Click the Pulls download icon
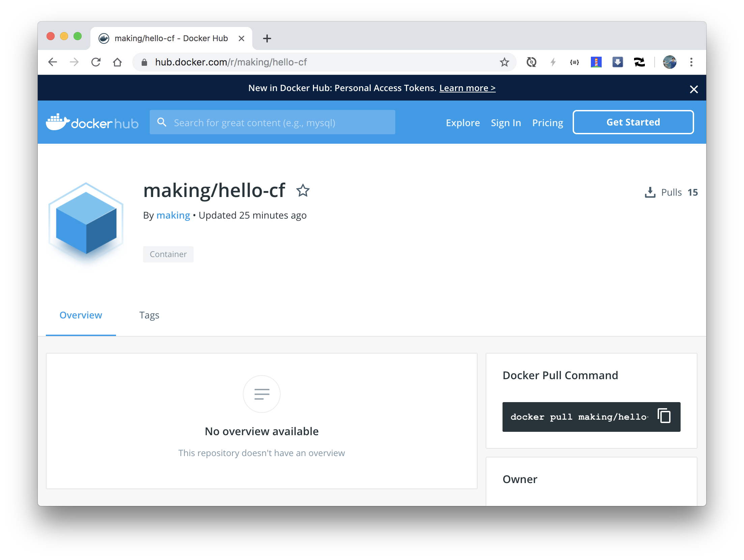Screen dimensions: 744x560 650,192
